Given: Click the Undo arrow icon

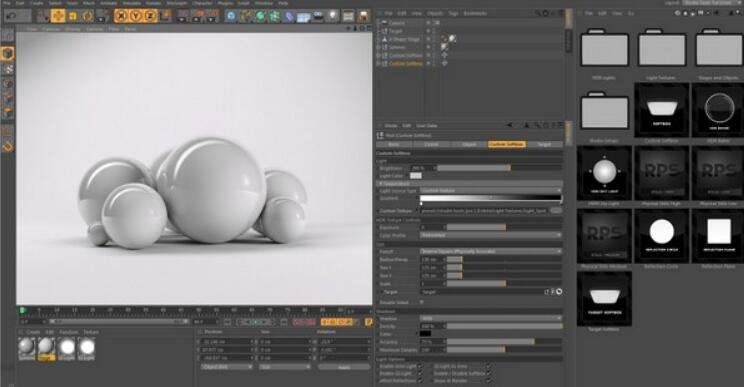Looking at the screenshot, I should pos(11,16).
